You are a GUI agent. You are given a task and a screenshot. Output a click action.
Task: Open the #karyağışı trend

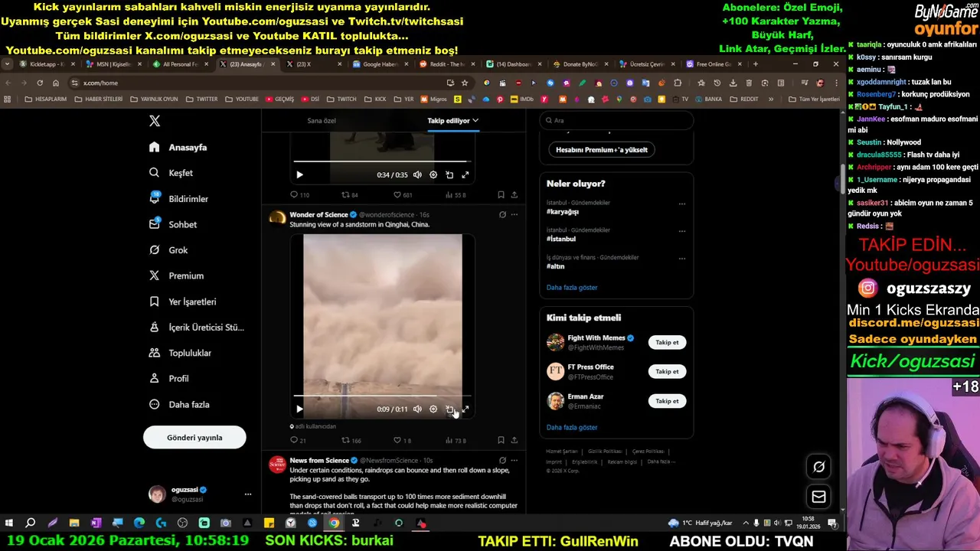(563, 212)
